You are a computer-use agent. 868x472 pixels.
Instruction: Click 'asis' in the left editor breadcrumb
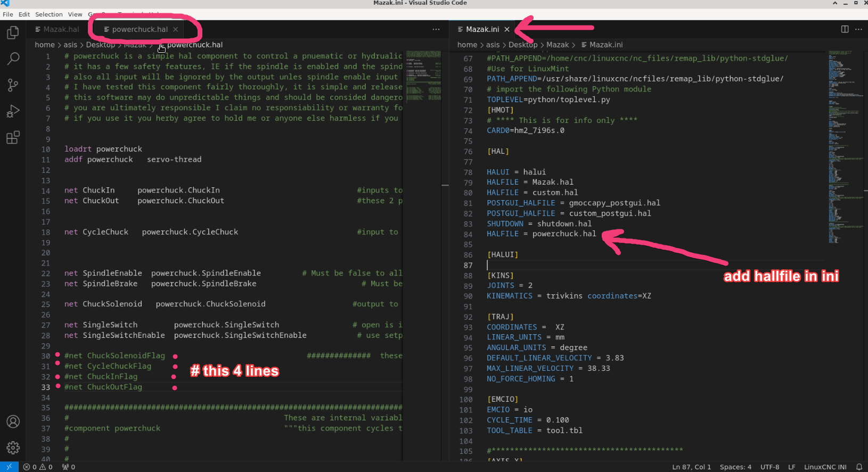[70, 45]
